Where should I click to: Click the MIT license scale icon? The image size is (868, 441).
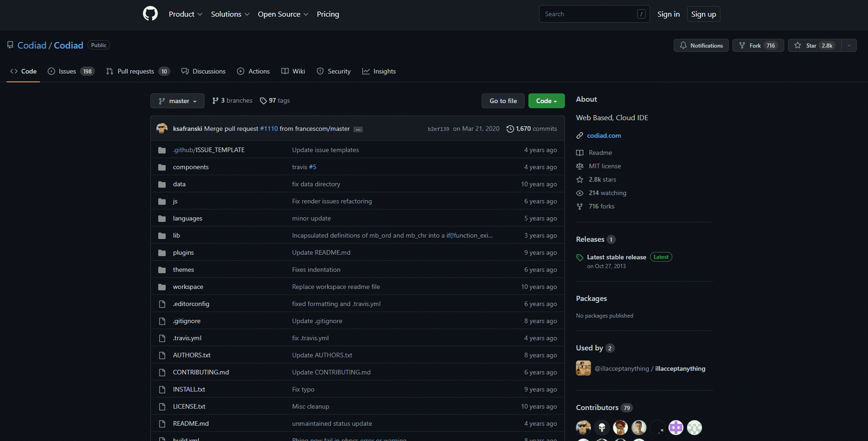[580, 166]
